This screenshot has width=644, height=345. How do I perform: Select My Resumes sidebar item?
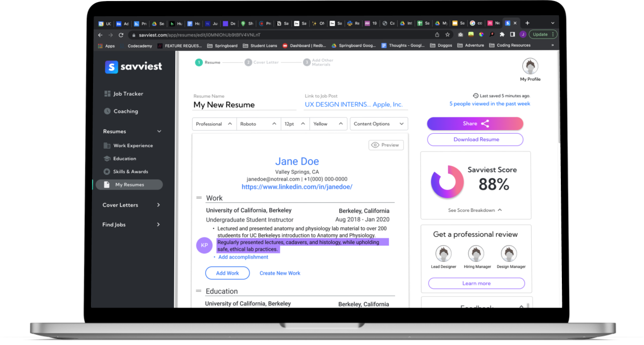[x=129, y=185]
